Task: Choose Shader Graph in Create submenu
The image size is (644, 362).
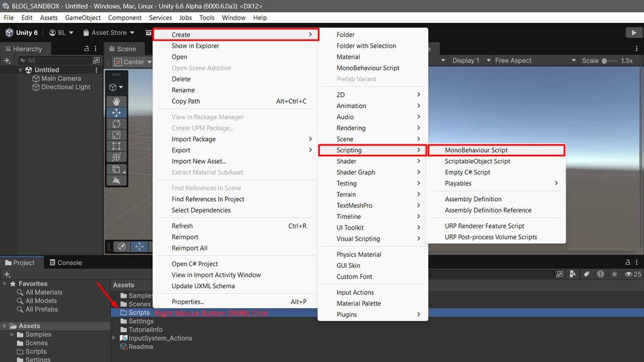Action: click(373, 172)
